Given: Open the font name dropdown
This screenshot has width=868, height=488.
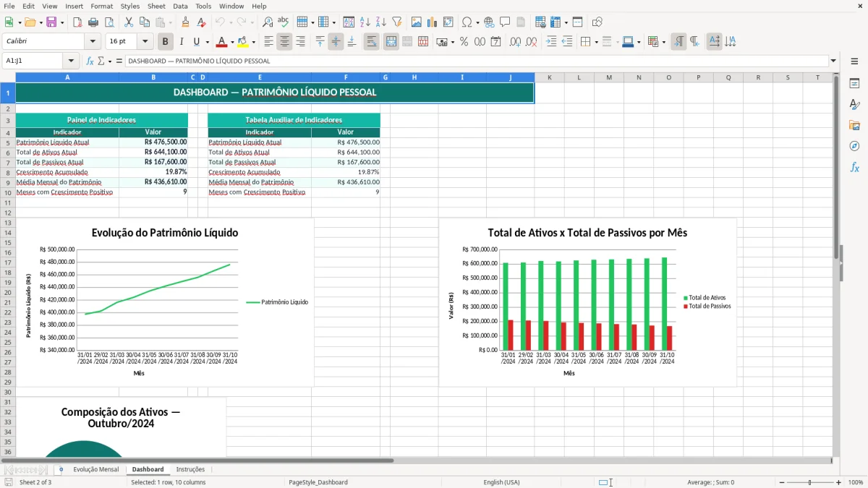Looking at the screenshot, I should (x=92, y=42).
